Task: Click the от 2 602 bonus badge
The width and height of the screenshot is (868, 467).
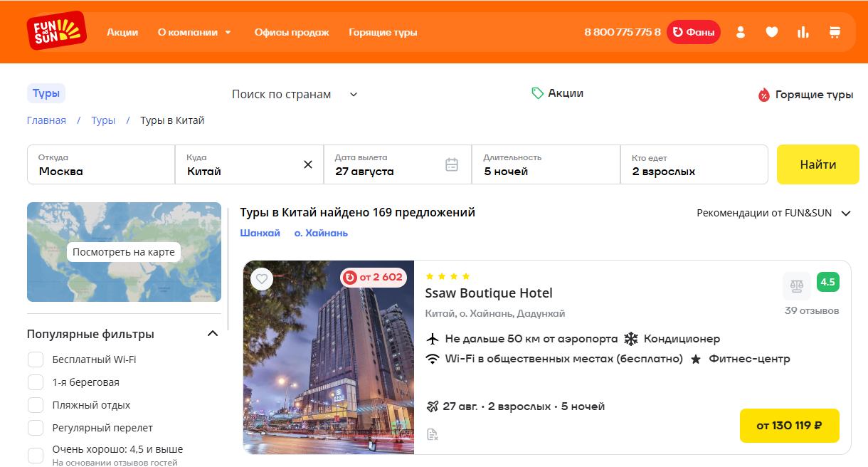Action: 373,278
